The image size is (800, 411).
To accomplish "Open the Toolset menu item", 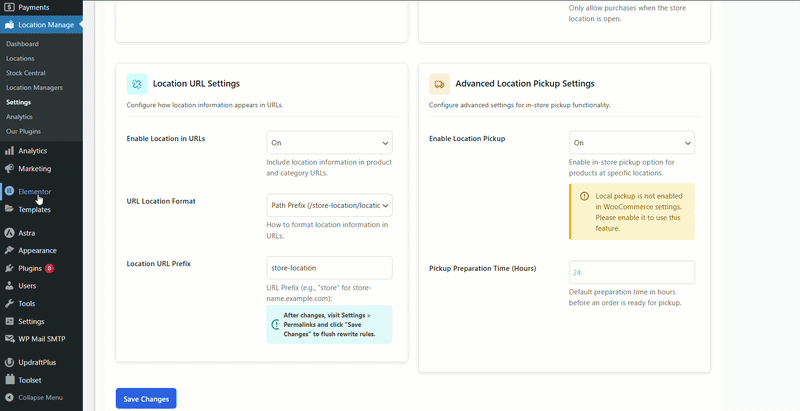I will click(29, 380).
